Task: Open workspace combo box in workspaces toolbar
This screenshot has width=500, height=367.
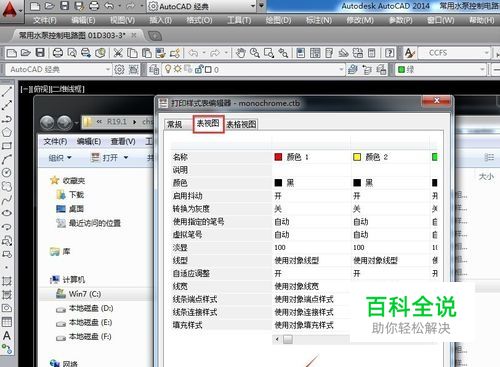Action: [58, 70]
